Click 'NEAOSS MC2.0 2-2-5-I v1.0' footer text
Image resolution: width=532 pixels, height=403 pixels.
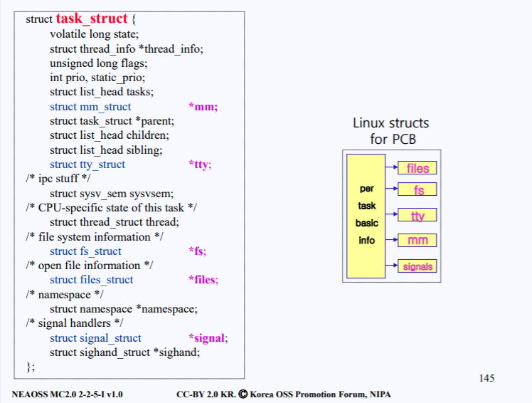(67, 394)
